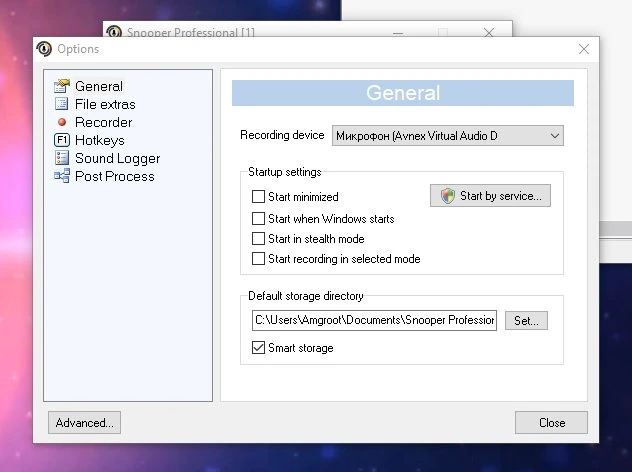Close the Options dialog with X
Screen dimensions: 632x472
pos(584,49)
